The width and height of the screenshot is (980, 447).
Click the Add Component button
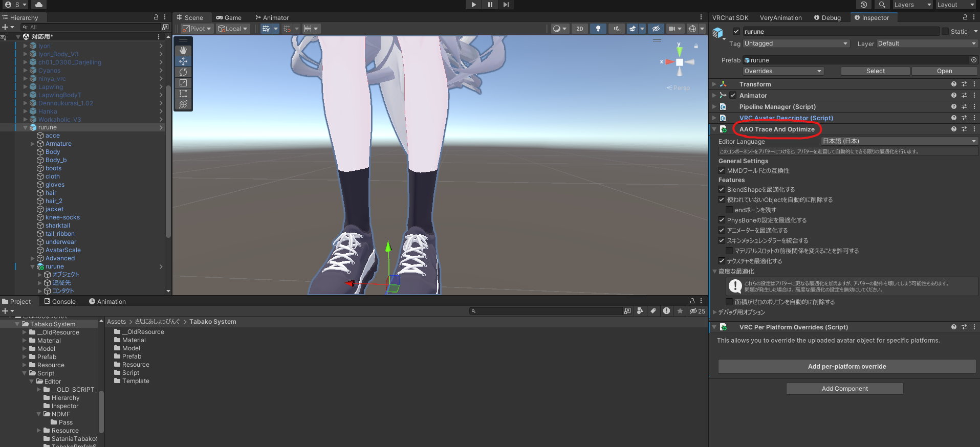(x=845, y=389)
